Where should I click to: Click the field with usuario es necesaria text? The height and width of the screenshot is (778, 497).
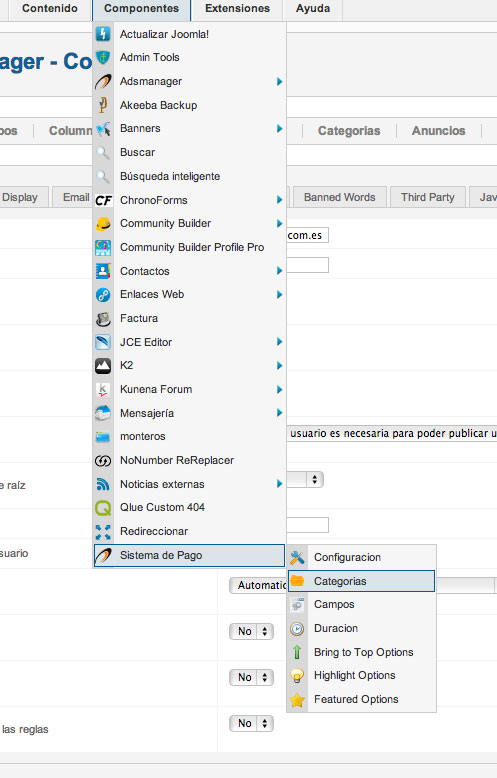(x=392, y=434)
